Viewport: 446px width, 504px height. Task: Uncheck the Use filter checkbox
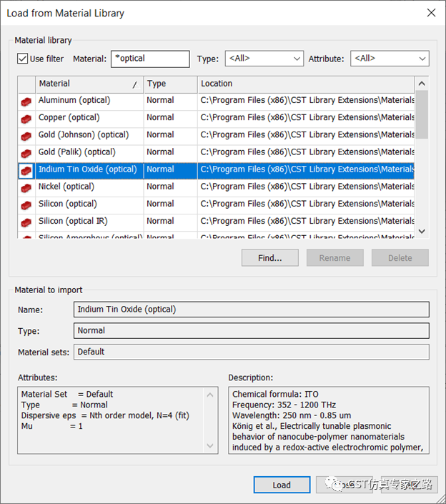click(x=22, y=59)
